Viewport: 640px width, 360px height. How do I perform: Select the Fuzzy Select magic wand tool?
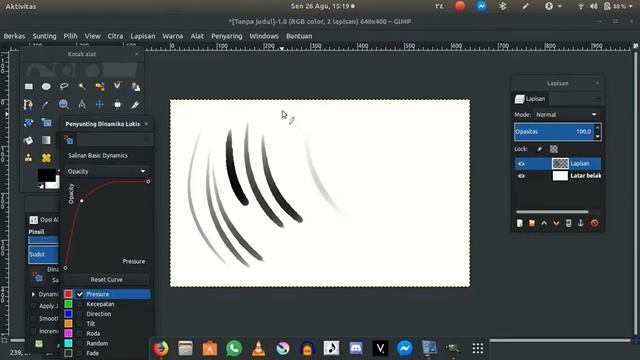(82, 87)
